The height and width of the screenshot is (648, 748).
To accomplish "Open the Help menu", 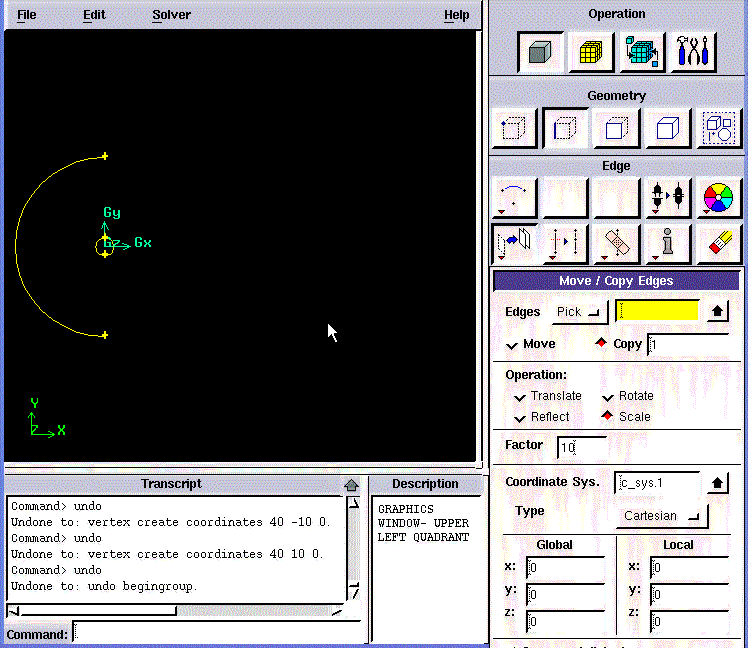I will click(457, 15).
